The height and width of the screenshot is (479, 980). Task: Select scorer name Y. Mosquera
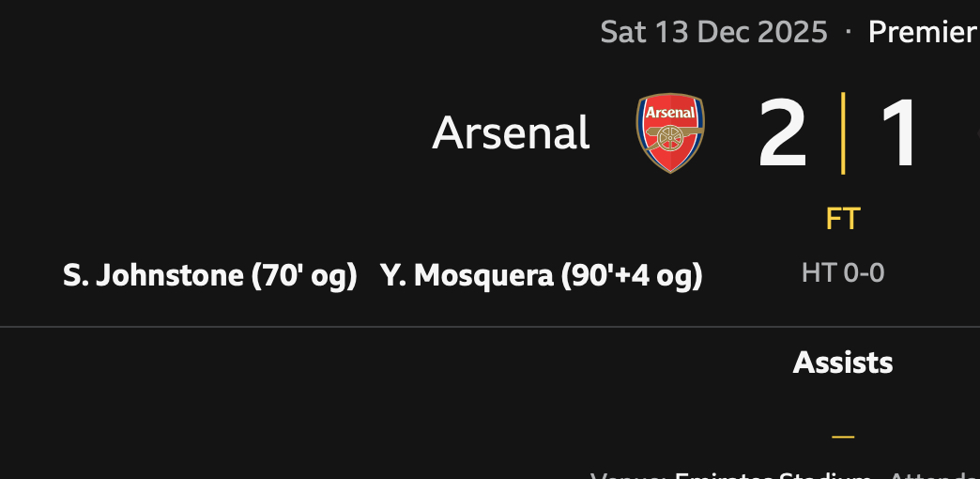[x=467, y=275]
